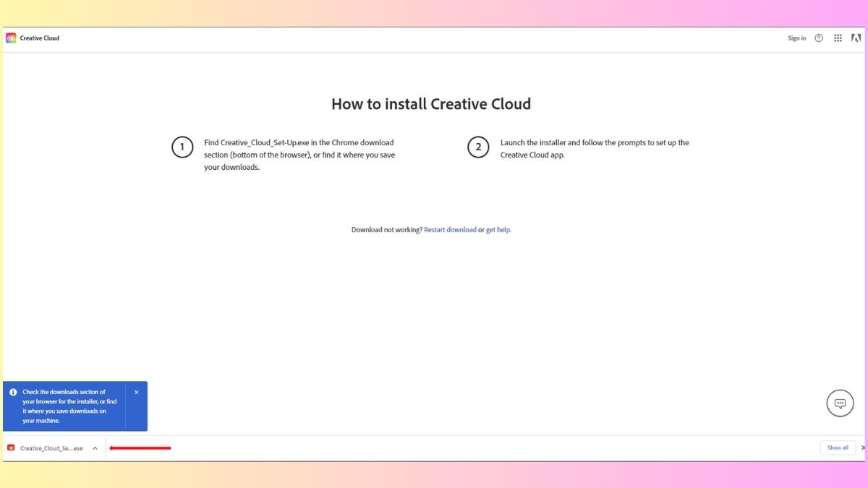The width and height of the screenshot is (868, 488).
Task: Click the help question mark icon
Action: point(818,37)
